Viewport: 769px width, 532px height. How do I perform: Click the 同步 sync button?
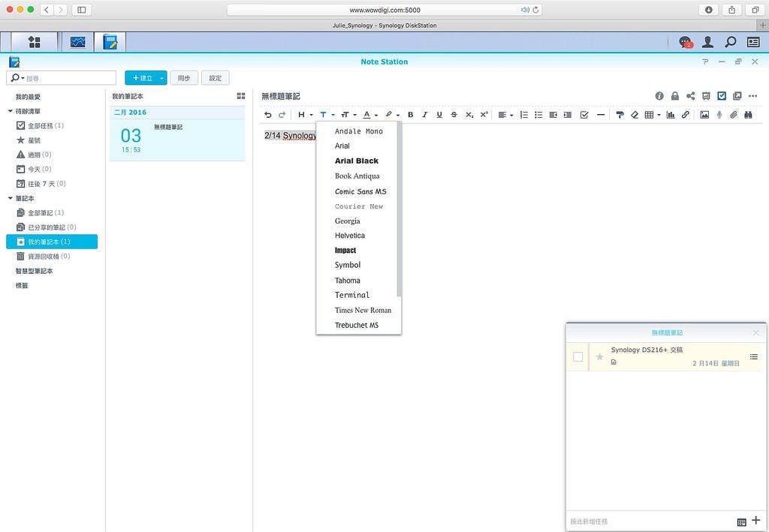184,78
